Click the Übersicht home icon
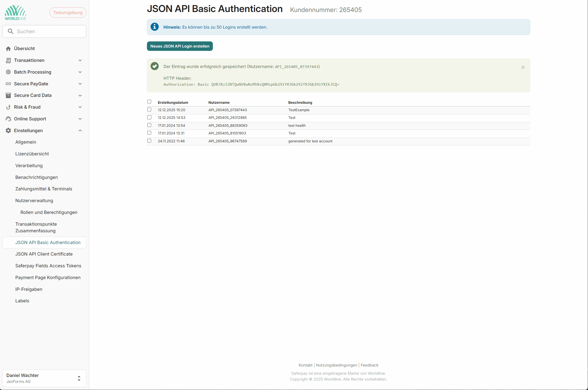 click(8, 49)
